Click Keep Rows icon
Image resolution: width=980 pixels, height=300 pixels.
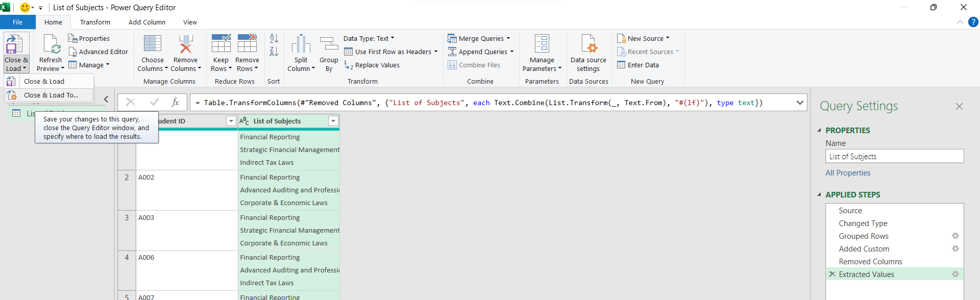[221, 44]
